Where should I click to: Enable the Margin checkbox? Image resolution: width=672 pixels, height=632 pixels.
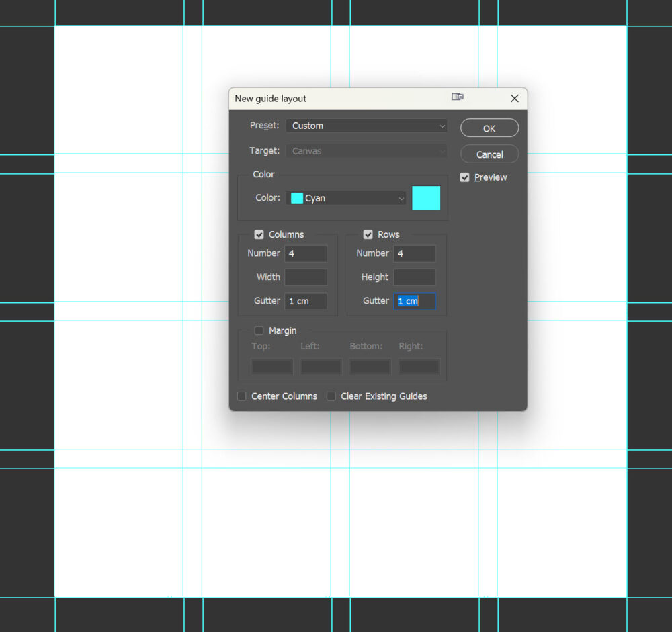point(259,330)
